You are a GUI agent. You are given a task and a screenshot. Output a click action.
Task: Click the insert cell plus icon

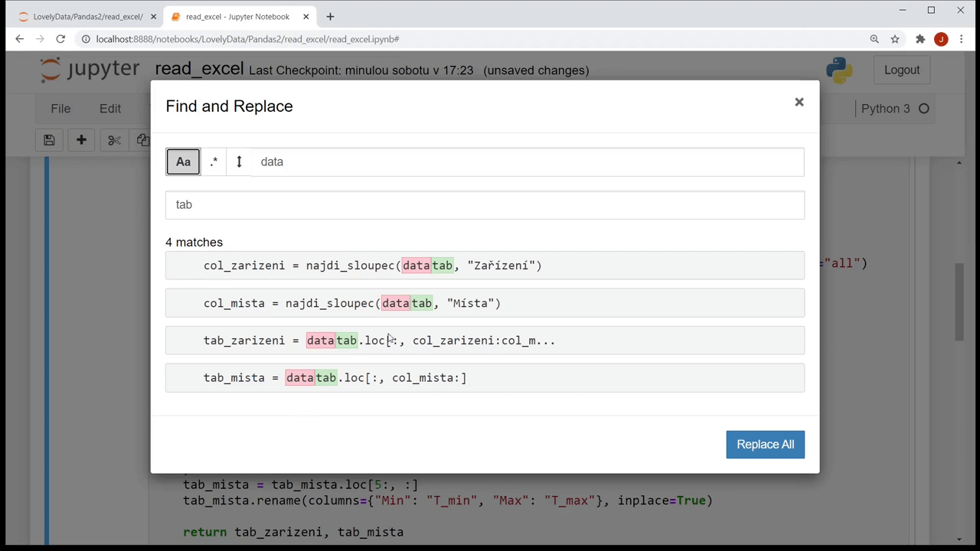pyautogui.click(x=81, y=140)
